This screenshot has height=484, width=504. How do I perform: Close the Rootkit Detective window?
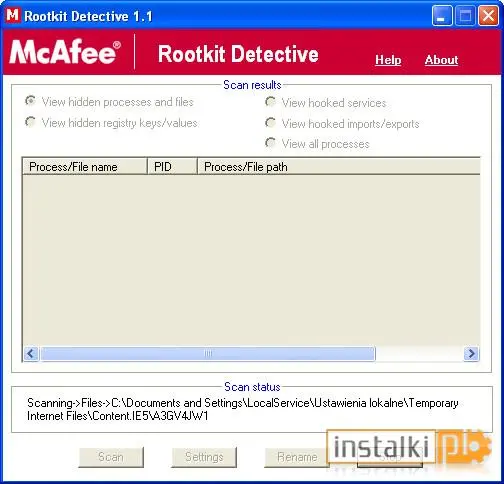[x=488, y=16]
